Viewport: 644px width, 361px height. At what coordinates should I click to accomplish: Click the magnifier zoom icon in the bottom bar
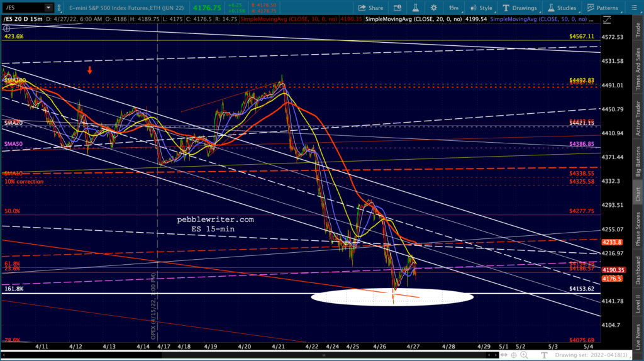524,355
